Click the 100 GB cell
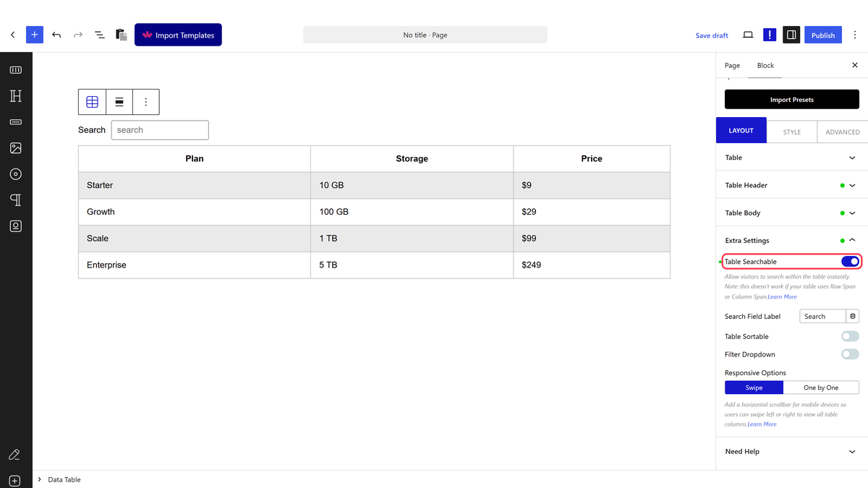Screen dimensions: 868x488 412,212
